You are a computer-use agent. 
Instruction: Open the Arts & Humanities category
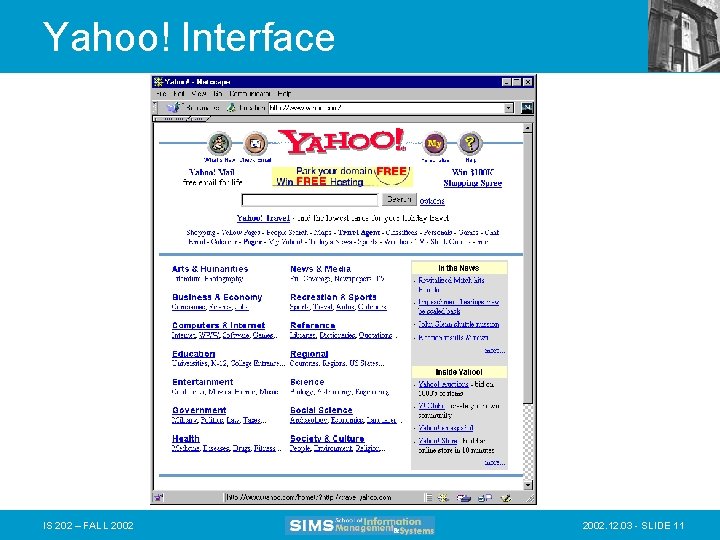tap(210, 269)
